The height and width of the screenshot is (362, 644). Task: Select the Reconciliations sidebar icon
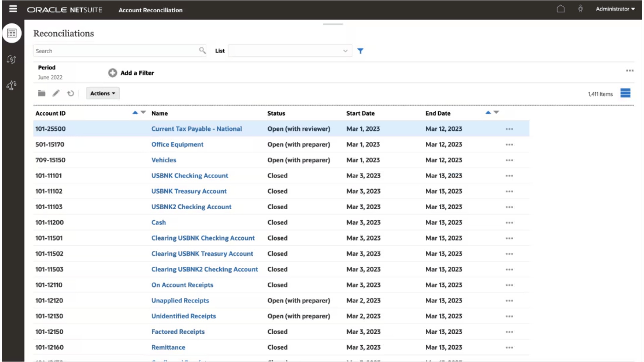[12, 33]
